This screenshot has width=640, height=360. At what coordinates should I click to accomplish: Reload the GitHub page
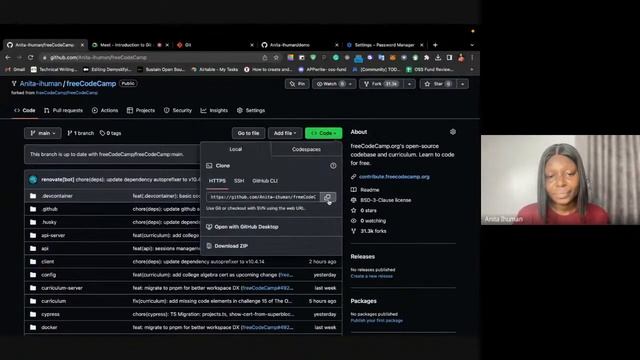[31, 58]
